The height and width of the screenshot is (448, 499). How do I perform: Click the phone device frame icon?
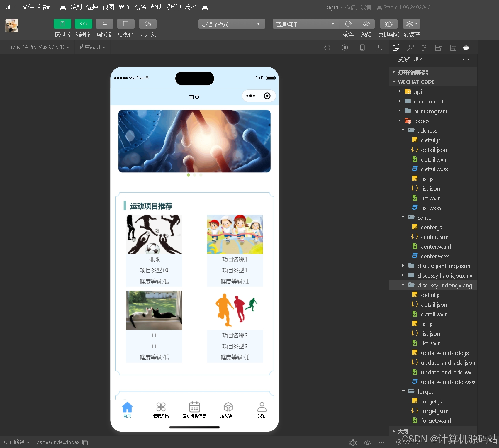coord(362,47)
